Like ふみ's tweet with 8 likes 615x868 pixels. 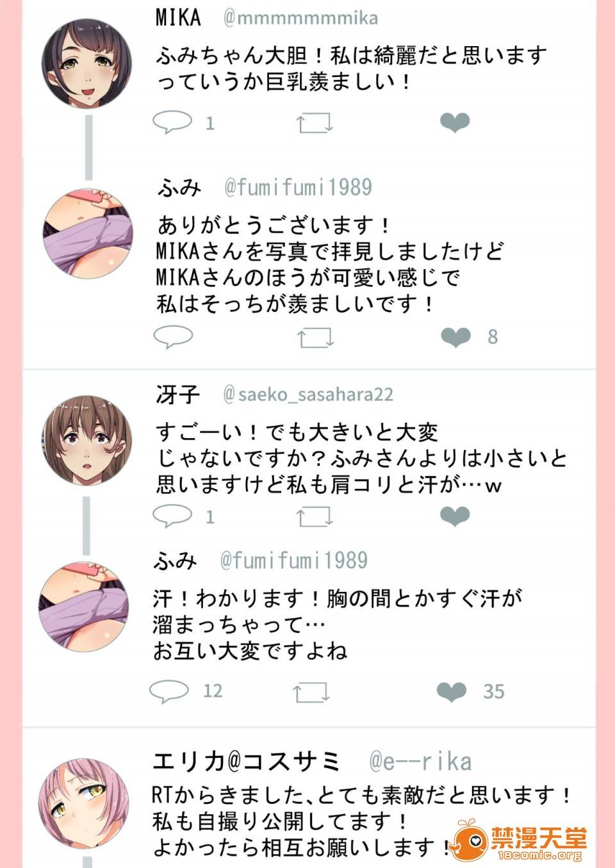(455, 337)
